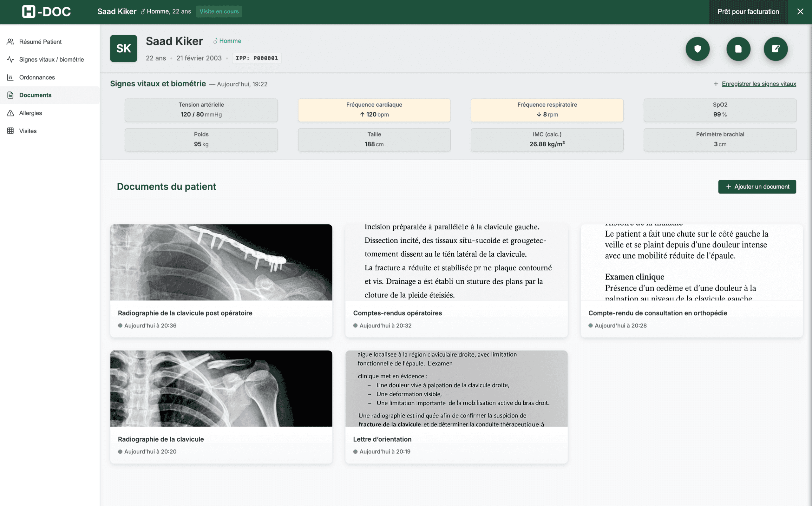Select the Allergies warning triangle icon
812x506 pixels.
[10, 113]
